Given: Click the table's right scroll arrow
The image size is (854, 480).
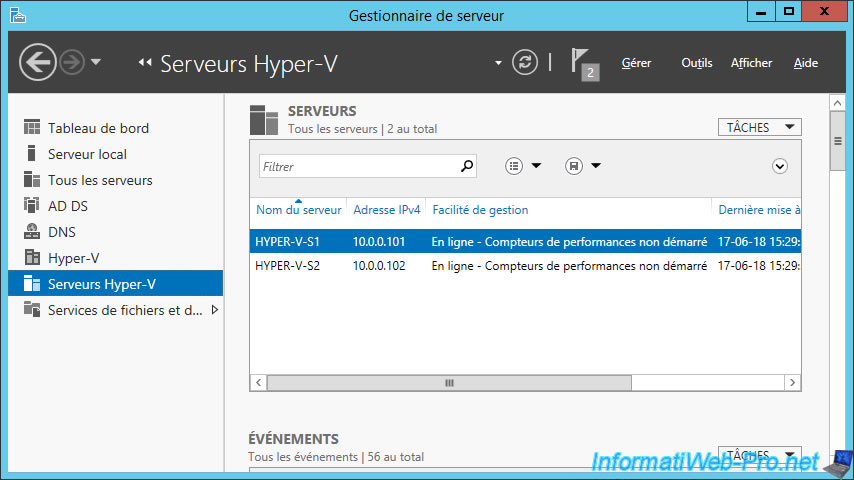Looking at the screenshot, I should [792, 382].
